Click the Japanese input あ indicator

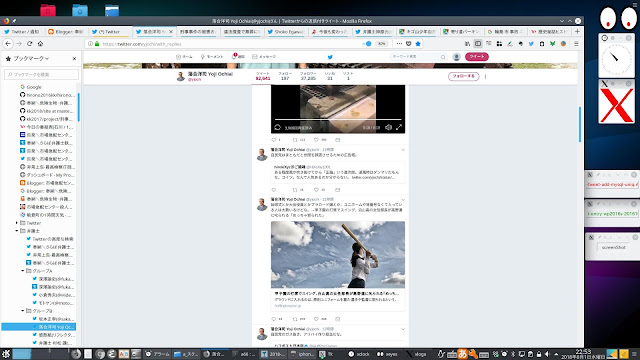[462, 353]
